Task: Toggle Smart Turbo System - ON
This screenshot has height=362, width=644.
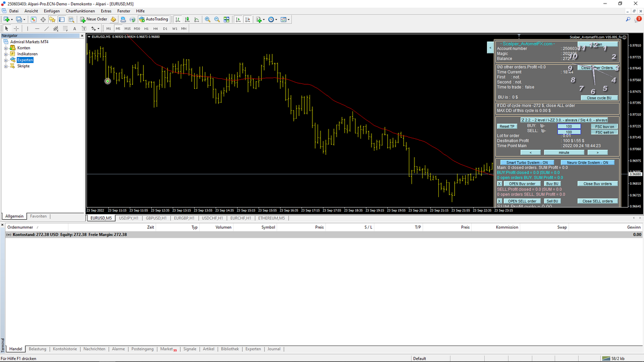Action: coord(527,162)
